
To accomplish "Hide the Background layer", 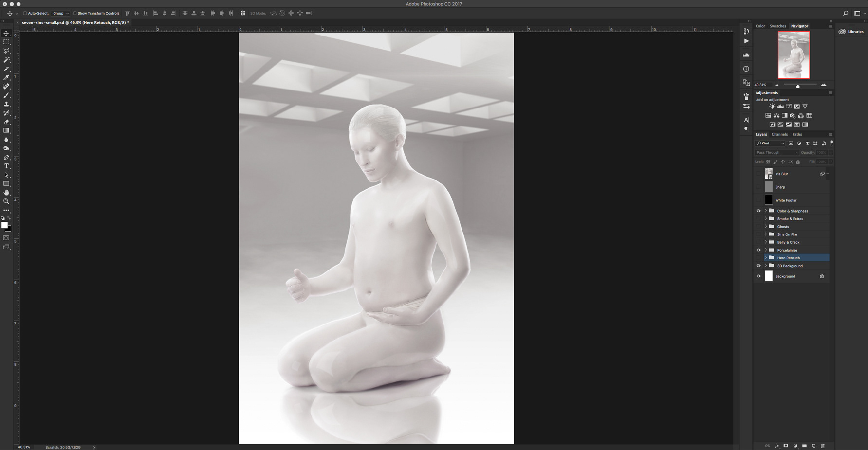I will [x=758, y=276].
